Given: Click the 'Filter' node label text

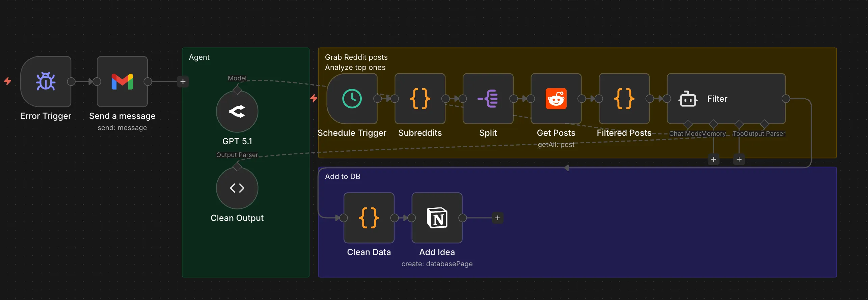Looking at the screenshot, I should 717,99.
